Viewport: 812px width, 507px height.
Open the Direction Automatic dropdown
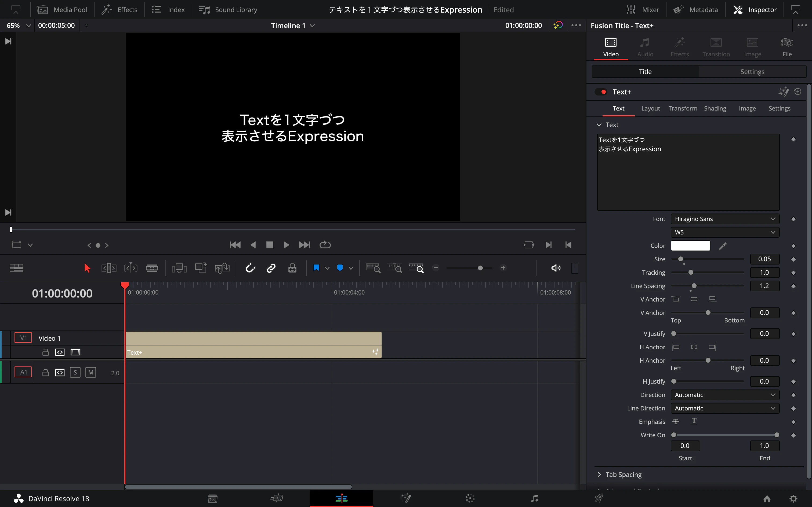pyautogui.click(x=725, y=395)
